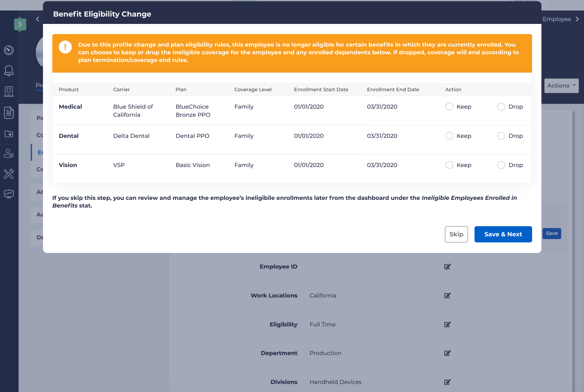
Task: Open the notifications bell icon
Action: [9, 71]
